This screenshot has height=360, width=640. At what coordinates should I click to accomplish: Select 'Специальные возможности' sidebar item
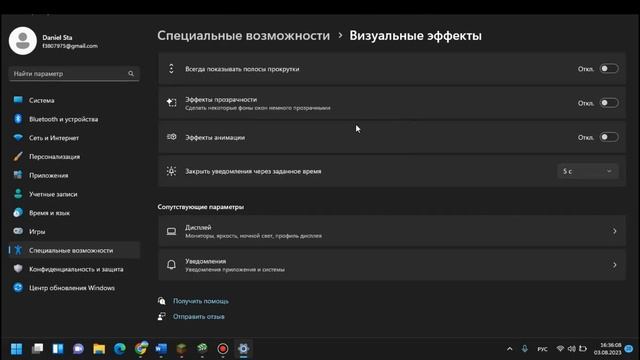pos(74,251)
